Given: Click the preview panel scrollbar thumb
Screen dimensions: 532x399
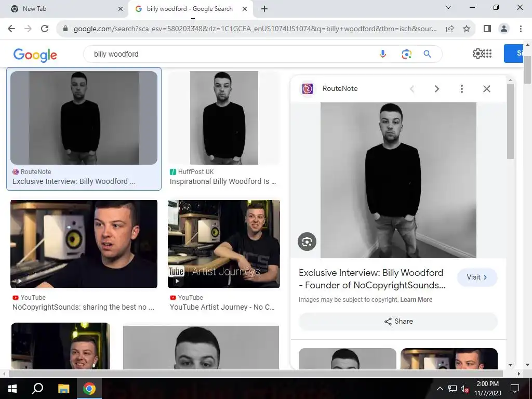Looking at the screenshot, I should tap(510, 121).
